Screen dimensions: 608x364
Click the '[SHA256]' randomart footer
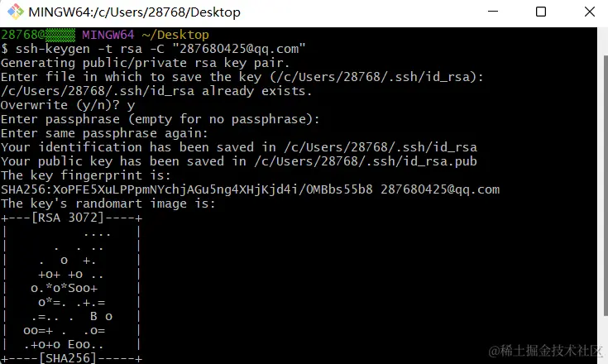(69, 357)
